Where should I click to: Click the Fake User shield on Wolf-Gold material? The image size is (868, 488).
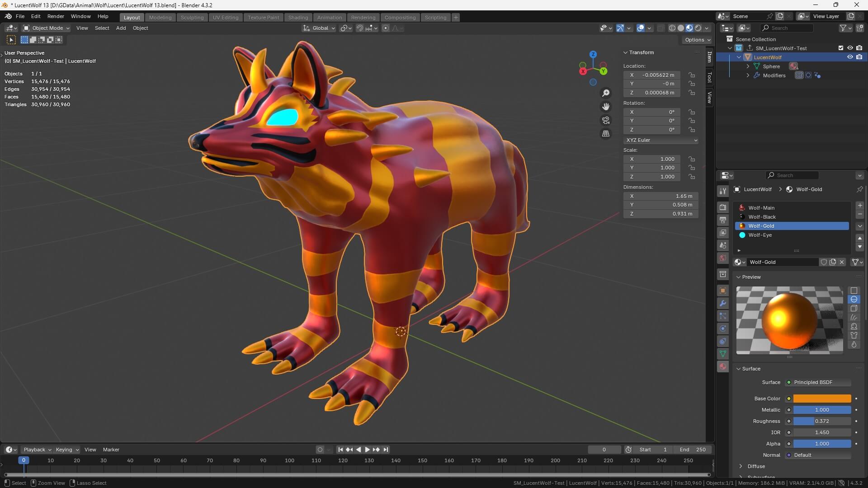click(x=825, y=262)
